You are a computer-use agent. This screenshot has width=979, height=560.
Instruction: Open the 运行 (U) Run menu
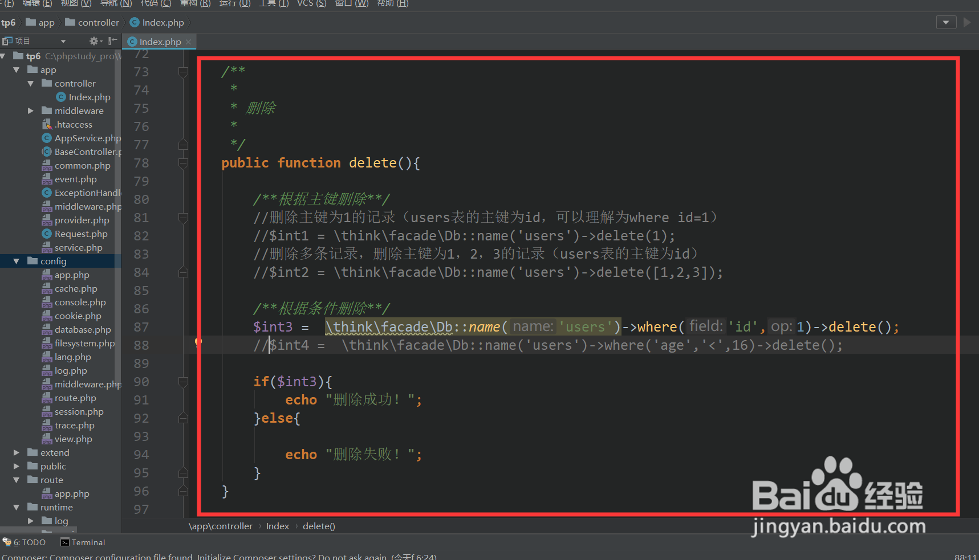coord(234,3)
